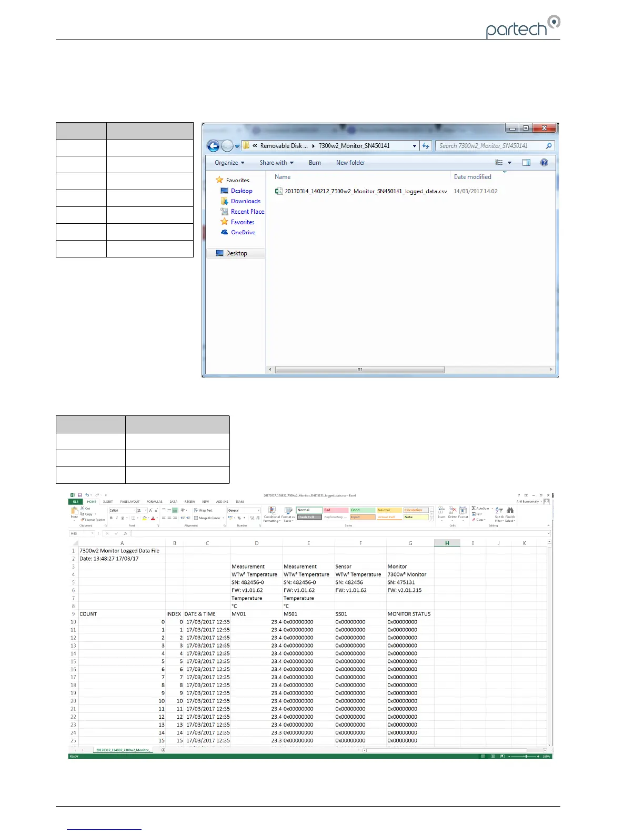Adjust the Excel zoom slider
Image resolution: width=644 pixels, height=834 pixels.
pyautogui.click(x=526, y=756)
